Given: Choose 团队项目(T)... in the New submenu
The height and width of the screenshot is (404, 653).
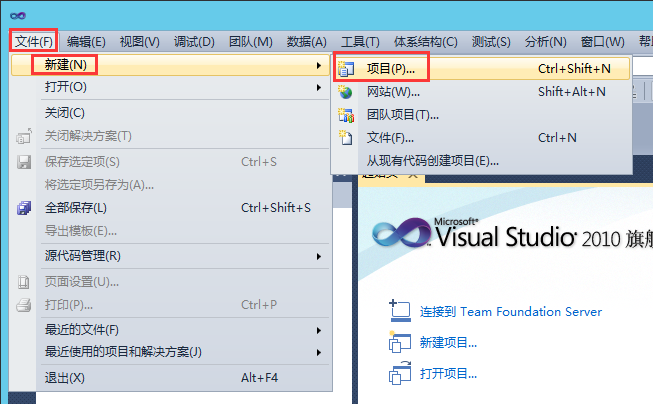Looking at the screenshot, I should [482, 115].
